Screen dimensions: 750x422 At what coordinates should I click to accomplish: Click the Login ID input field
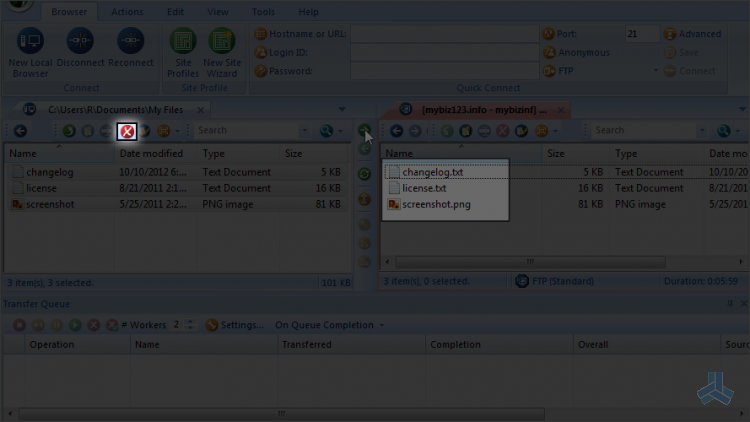(x=444, y=53)
